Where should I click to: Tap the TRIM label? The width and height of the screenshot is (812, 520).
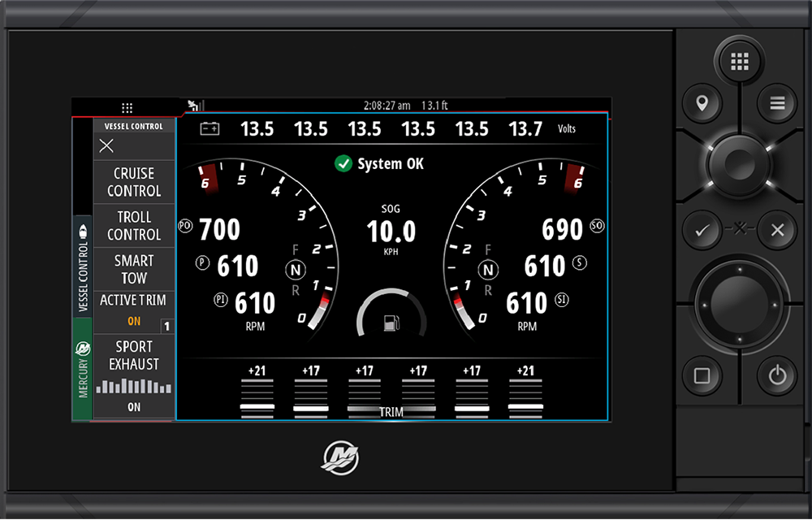pos(391,412)
